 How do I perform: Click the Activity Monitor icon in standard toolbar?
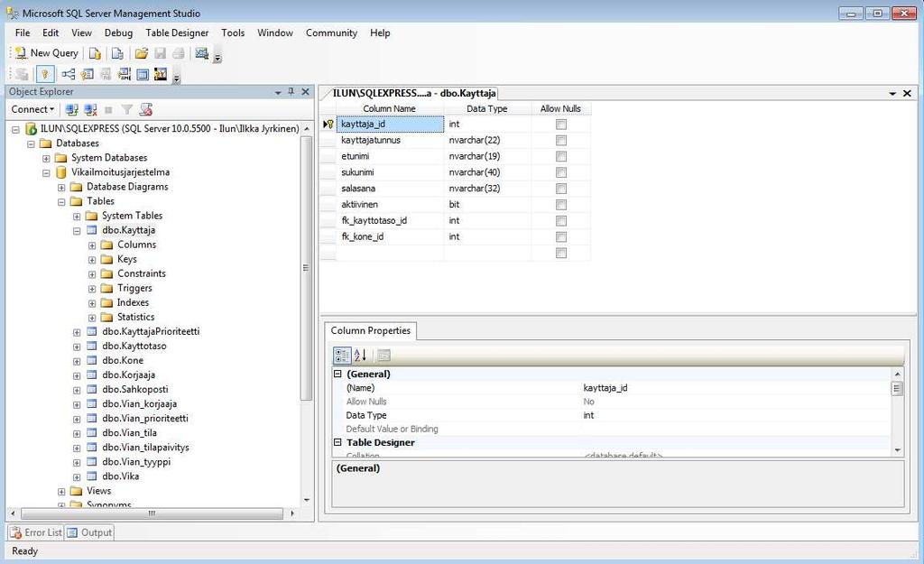pyautogui.click(x=201, y=53)
